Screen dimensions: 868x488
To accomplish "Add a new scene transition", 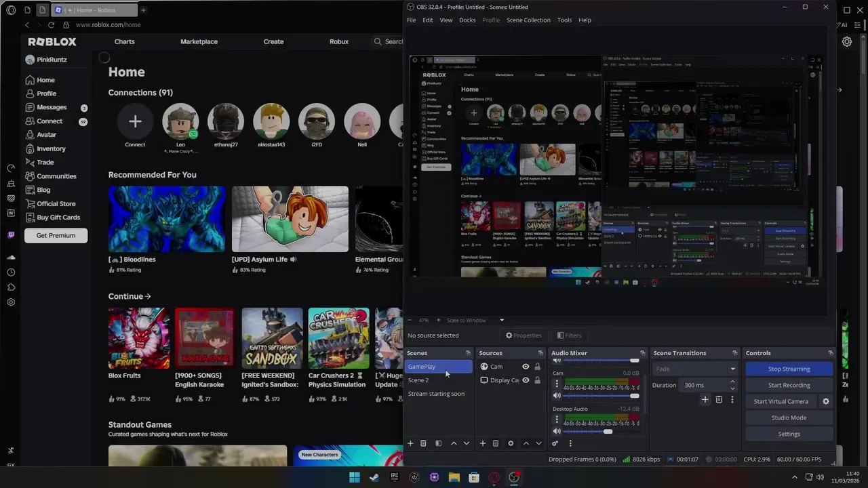I will [705, 400].
